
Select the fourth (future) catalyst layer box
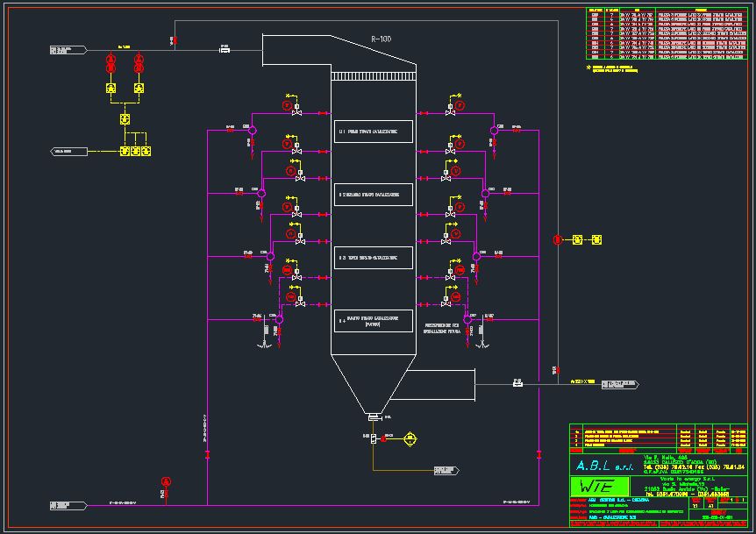pyautogui.click(x=373, y=321)
